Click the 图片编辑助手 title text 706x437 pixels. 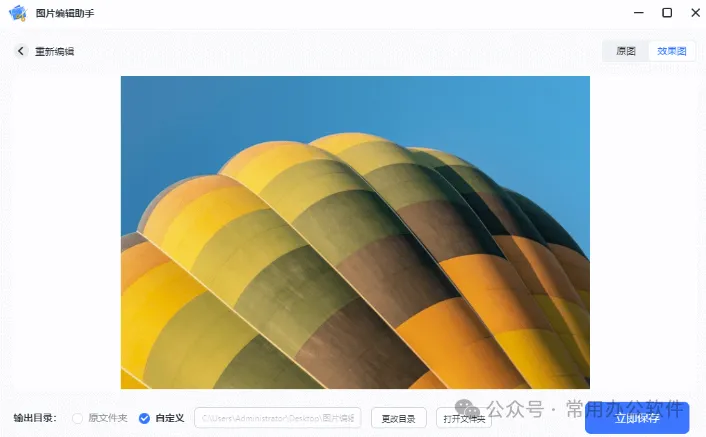pos(65,14)
